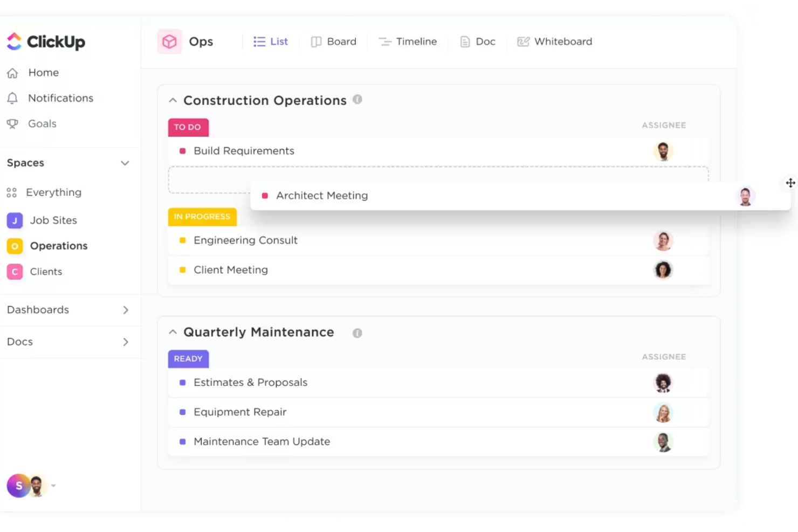Click the ClickUp logo
The height and width of the screenshot is (532, 798).
[x=45, y=42]
